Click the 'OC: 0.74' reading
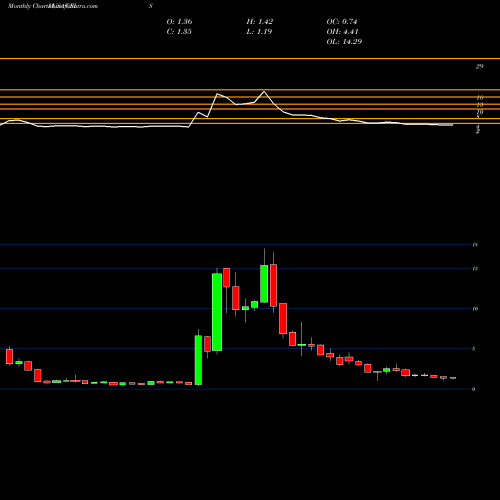500x500 pixels. [342, 22]
